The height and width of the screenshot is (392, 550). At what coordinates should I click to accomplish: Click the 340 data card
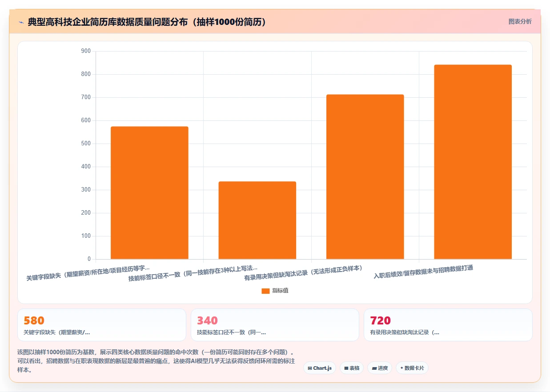275,325
